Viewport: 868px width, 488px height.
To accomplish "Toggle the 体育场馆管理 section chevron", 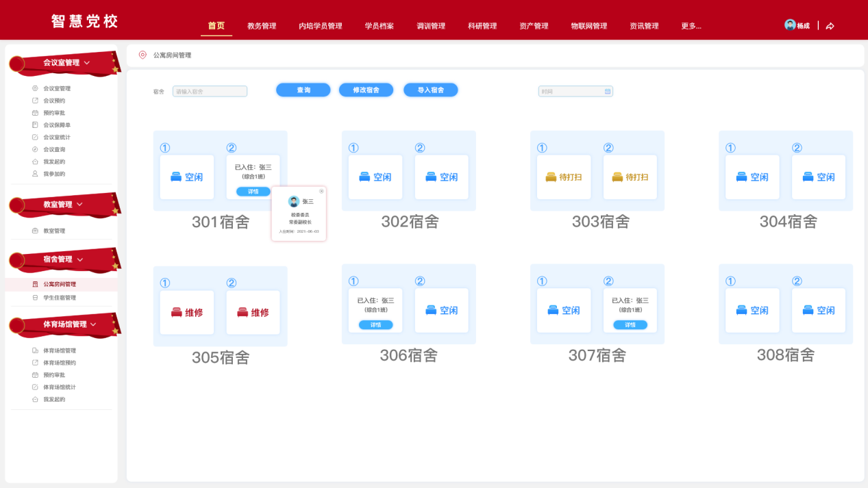I will click(x=93, y=324).
